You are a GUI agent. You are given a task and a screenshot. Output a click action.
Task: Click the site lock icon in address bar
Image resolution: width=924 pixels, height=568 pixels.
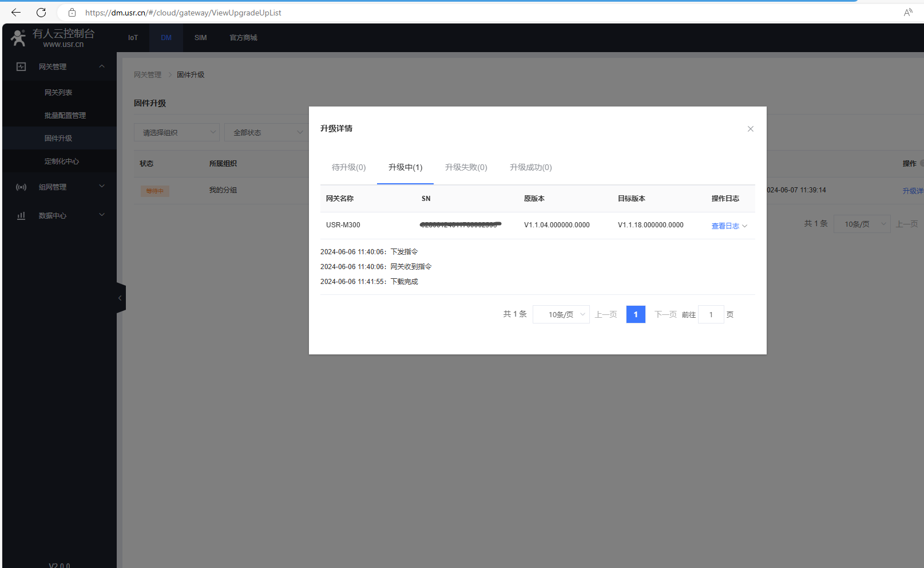pos(72,13)
